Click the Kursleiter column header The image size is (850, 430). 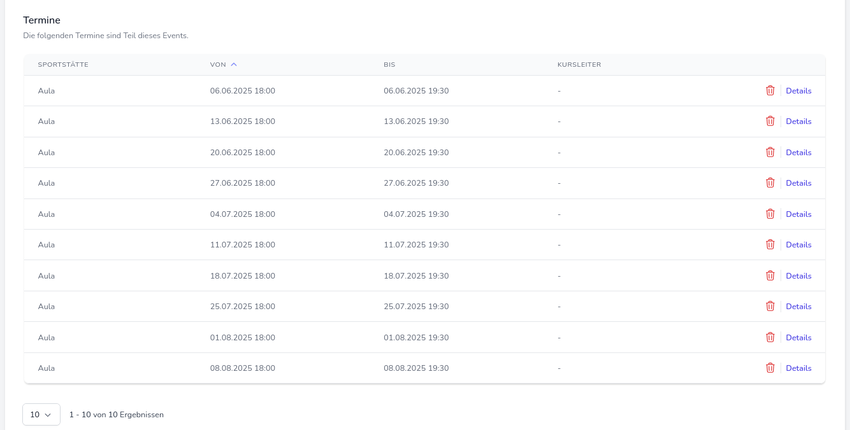[579, 65]
